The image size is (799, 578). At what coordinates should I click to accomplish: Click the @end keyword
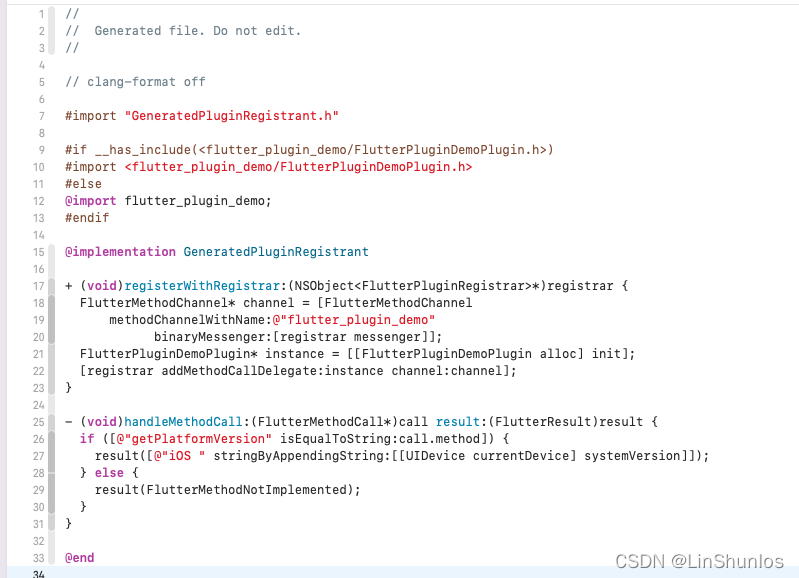(x=79, y=558)
